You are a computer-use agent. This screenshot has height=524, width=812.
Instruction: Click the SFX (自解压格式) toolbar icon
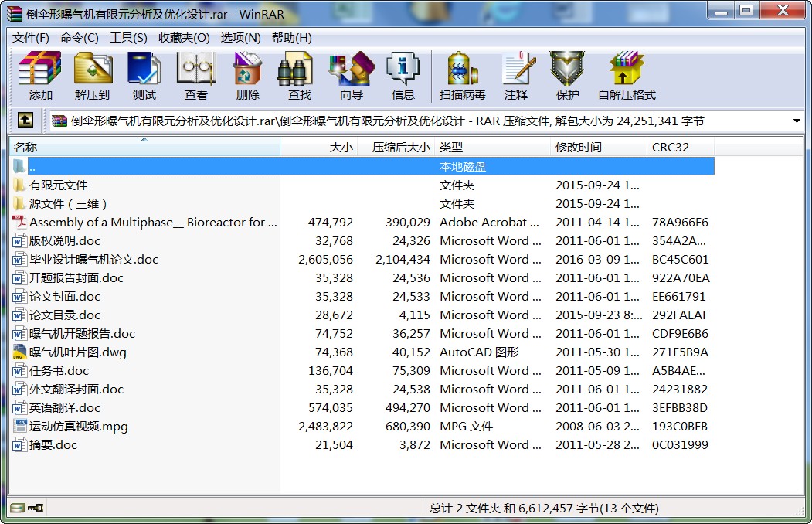coord(626,77)
